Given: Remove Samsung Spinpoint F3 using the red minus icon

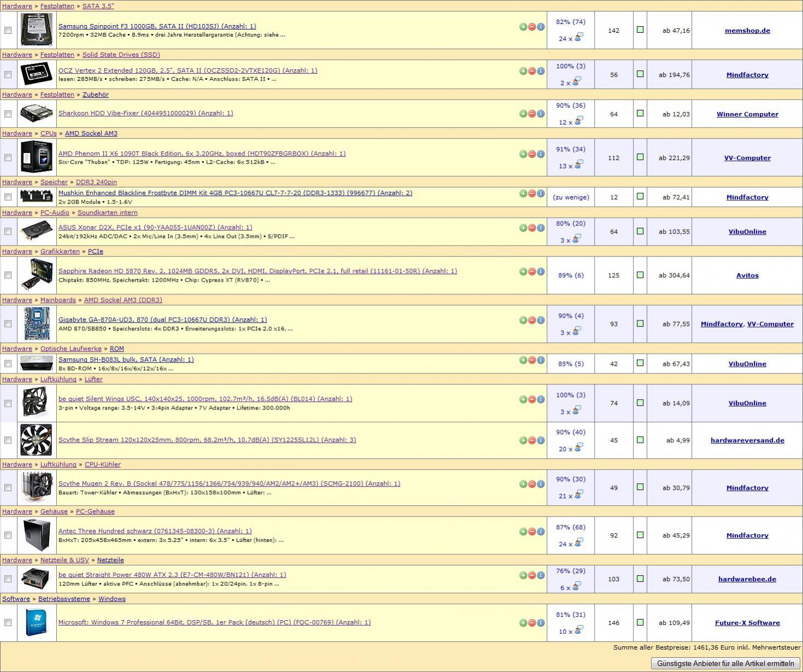Looking at the screenshot, I should pyautogui.click(x=532, y=26).
